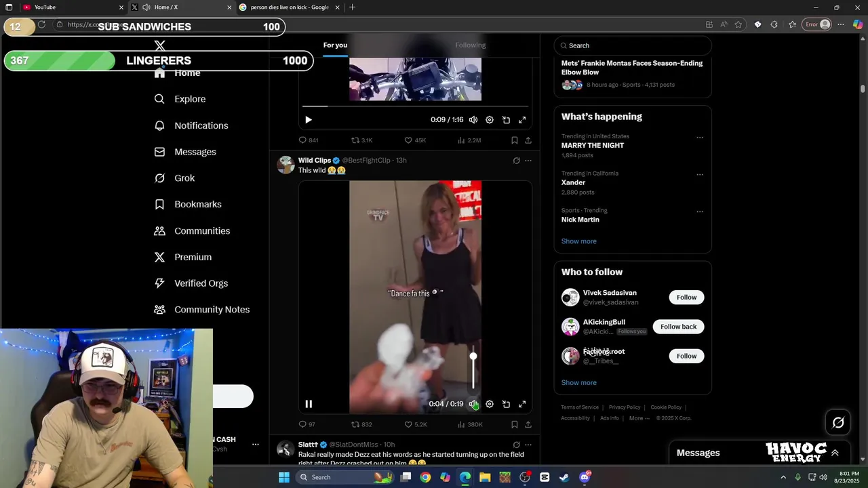This screenshot has height=488, width=868.
Task: Enable picture-in-picture on the Wild Clips video
Action: [x=506, y=404]
